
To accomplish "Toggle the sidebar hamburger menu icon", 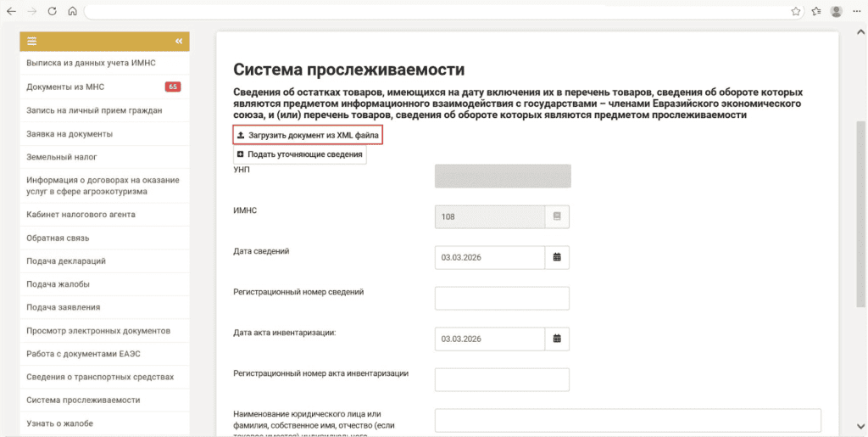I will coord(31,41).
